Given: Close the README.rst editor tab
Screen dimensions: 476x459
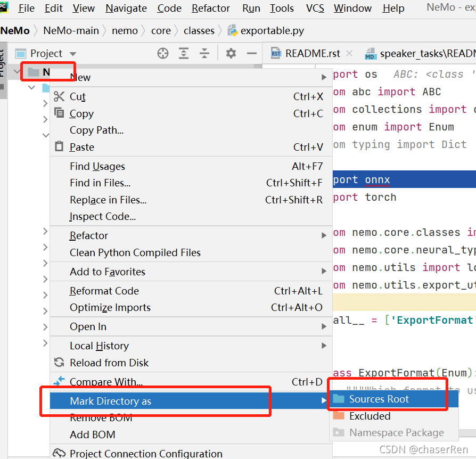Looking at the screenshot, I should tap(349, 53).
